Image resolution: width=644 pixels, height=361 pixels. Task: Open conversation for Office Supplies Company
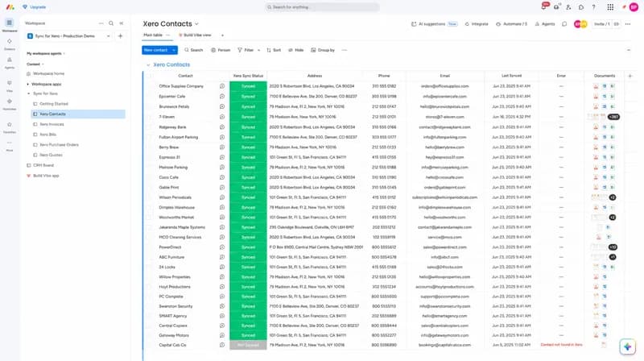tap(222, 86)
